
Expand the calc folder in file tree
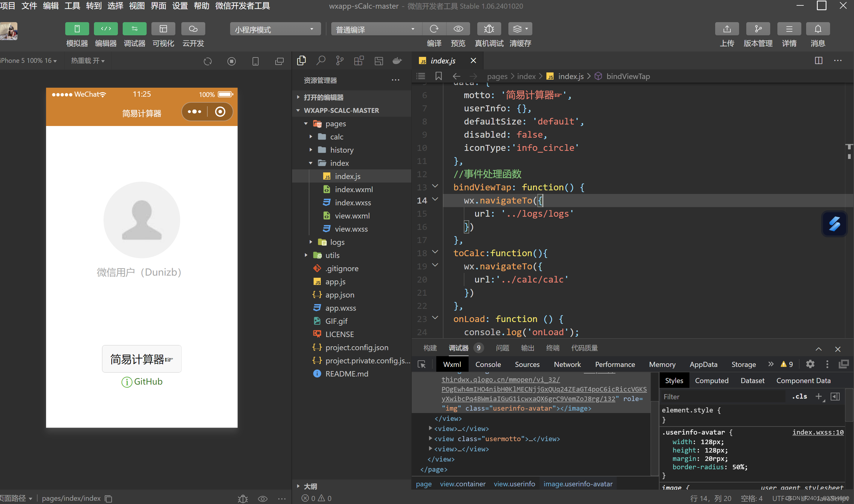coord(337,137)
